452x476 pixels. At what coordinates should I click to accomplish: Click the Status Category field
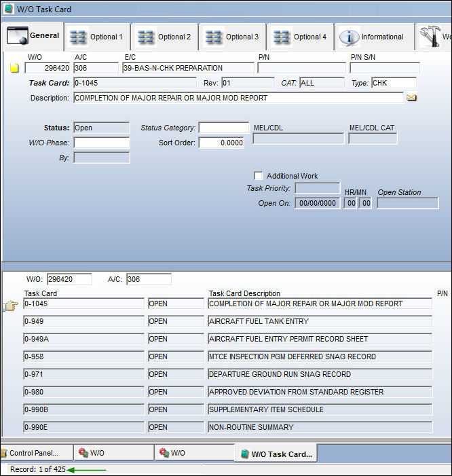point(223,128)
